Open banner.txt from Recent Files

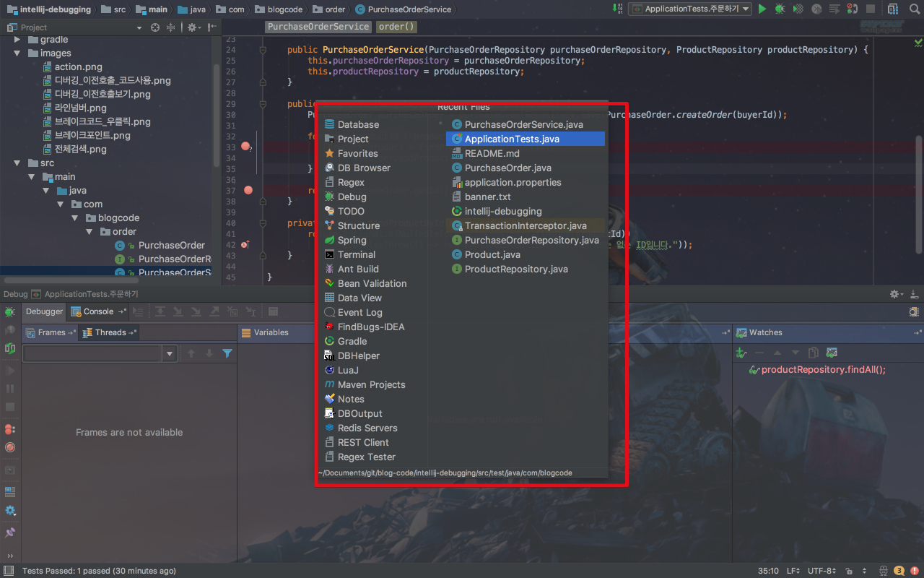point(526,197)
